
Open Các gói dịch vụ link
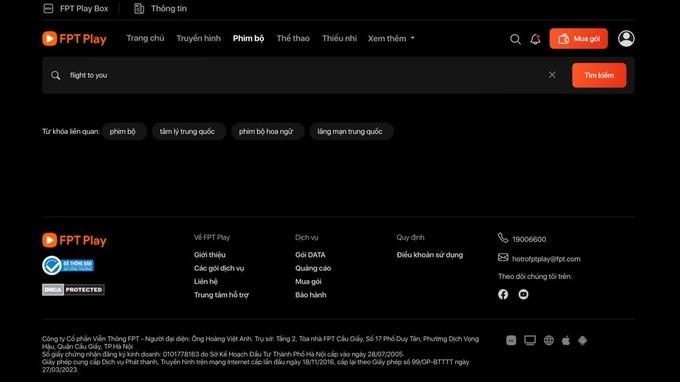tap(219, 268)
